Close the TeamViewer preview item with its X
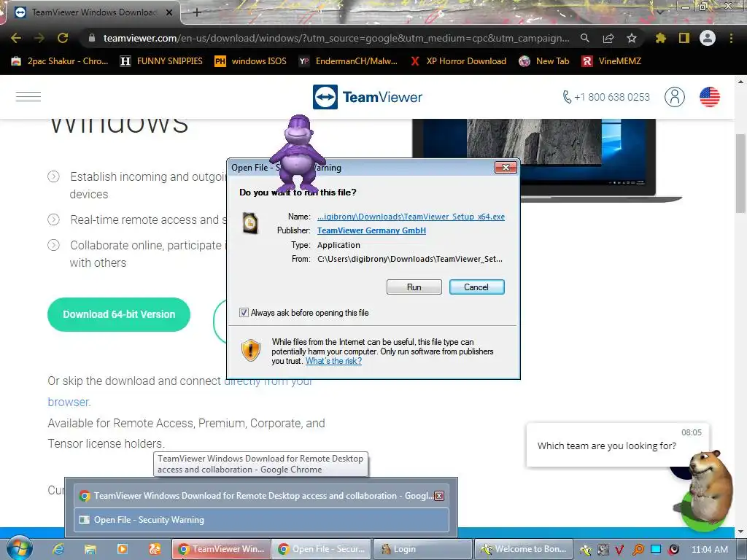The image size is (747, 560). click(438, 496)
